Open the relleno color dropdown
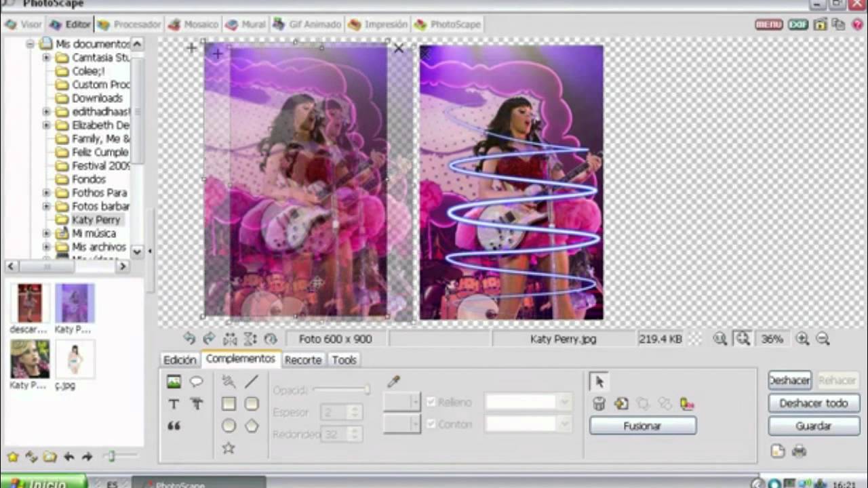Screen dimensions: 868x488 (x=566, y=401)
